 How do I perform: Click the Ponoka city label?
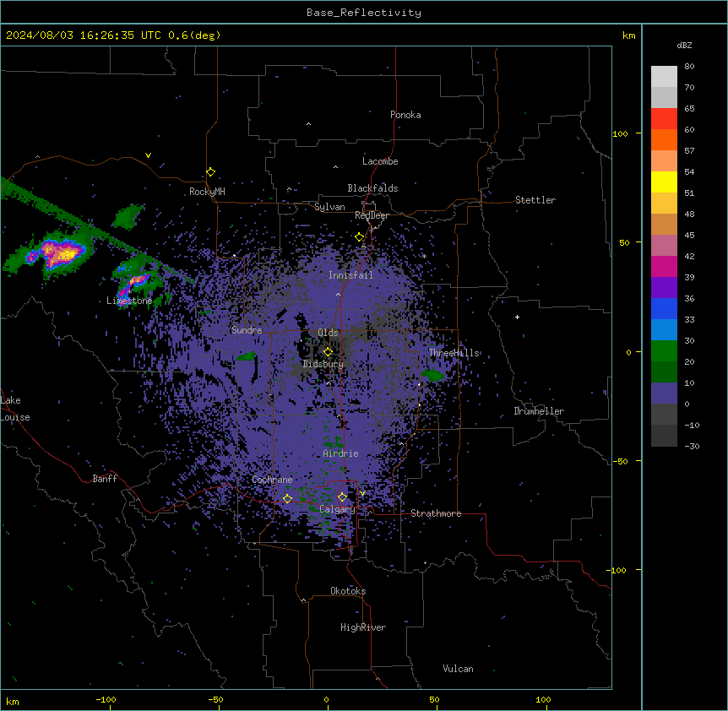click(405, 115)
